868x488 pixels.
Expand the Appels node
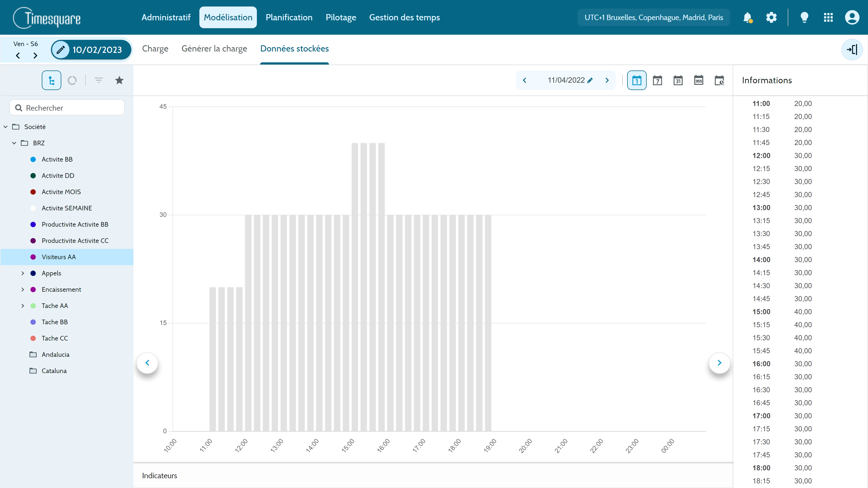[x=23, y=273]
